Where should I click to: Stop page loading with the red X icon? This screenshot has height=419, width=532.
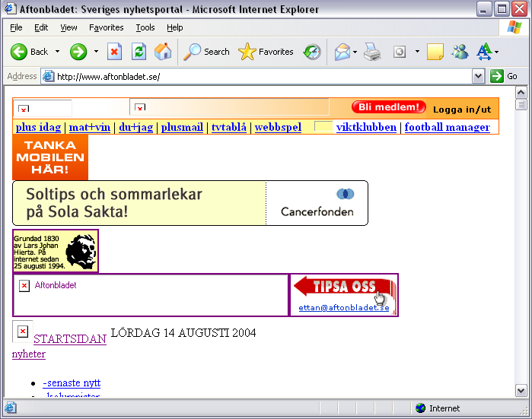click(x=115, y=52)
